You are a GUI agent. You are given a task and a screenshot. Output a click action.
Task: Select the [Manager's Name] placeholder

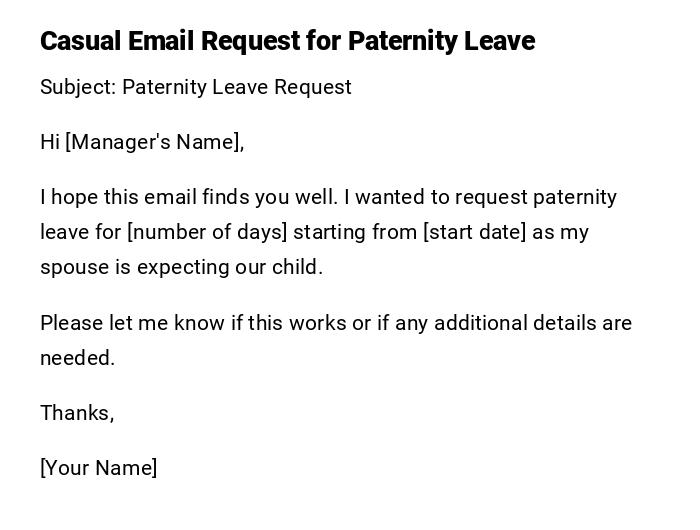[x=154, y=142]
